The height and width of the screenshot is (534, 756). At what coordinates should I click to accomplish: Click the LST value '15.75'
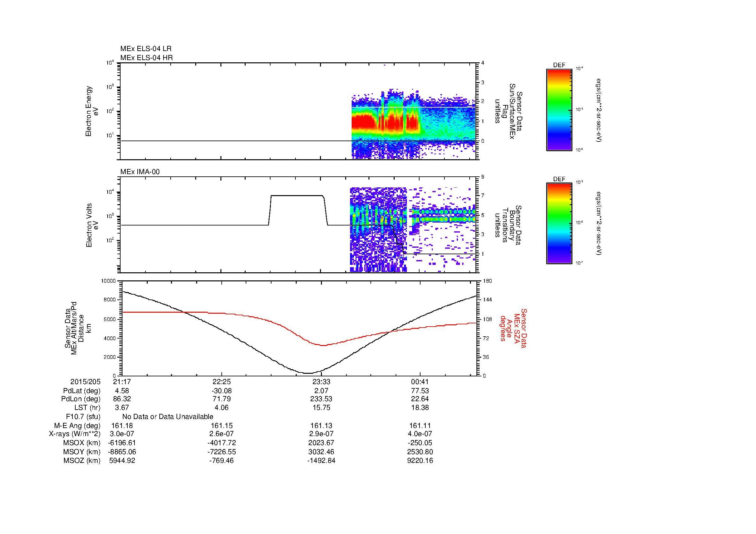(x=321, y=408)
